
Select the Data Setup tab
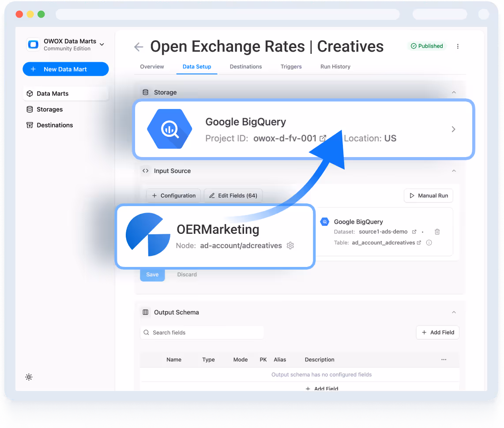click(x=197, y=67)
